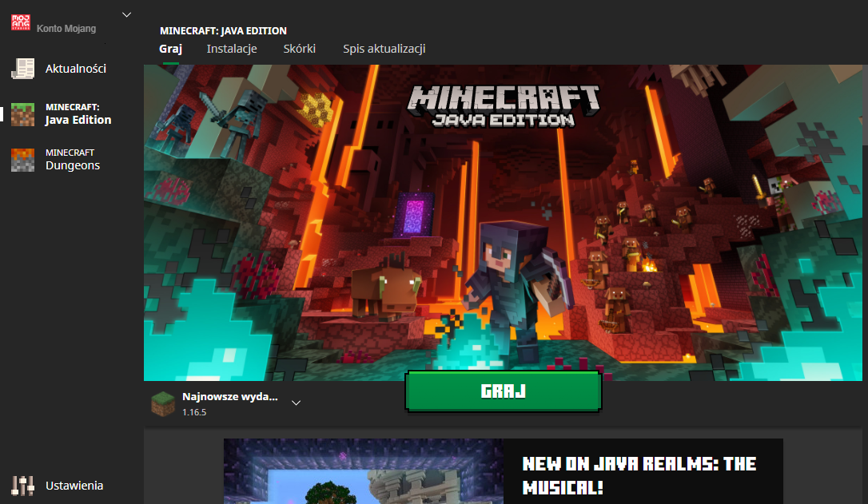This screenshot has height=504, width=868.
Task: View the Spis aktualizacji tab
Action: pos(384,49)
